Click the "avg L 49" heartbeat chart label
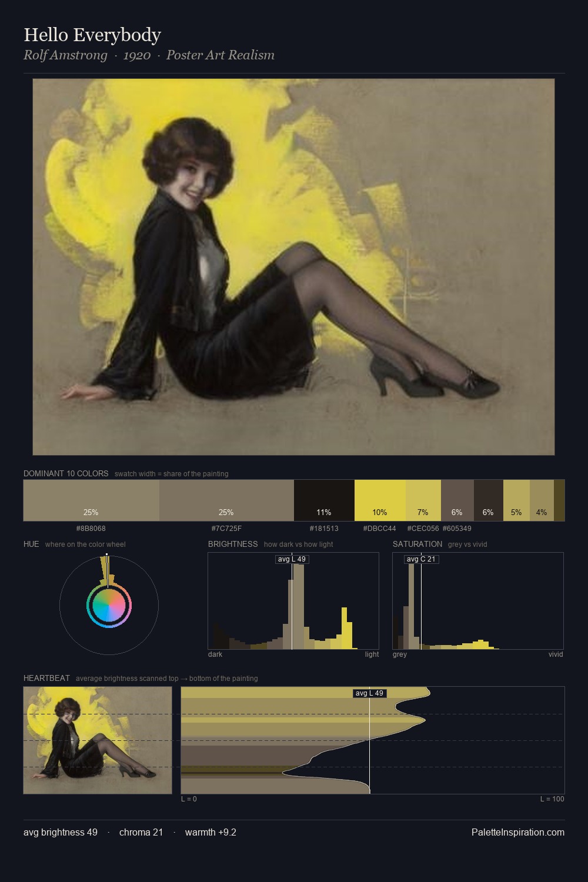This screenshot has width=588, height=882. tap(370, 693)
